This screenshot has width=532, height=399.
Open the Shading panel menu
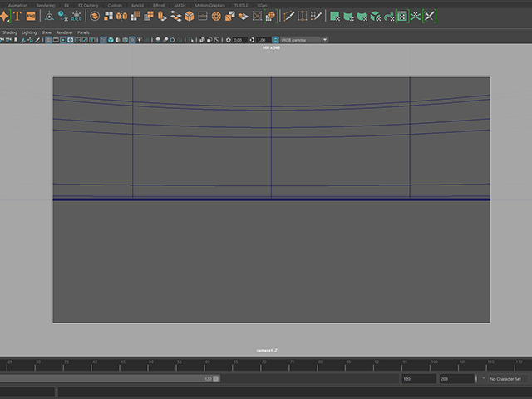click(x=10, y=32)
